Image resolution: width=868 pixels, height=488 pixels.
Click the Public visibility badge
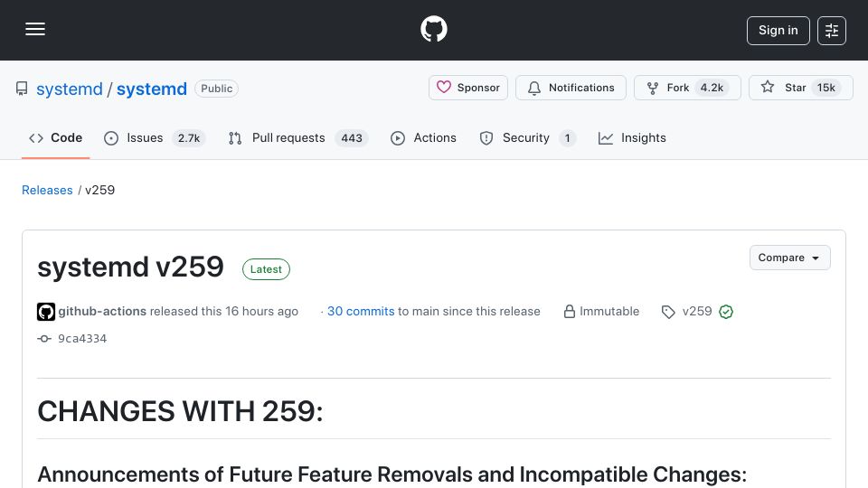coord(216,89)
